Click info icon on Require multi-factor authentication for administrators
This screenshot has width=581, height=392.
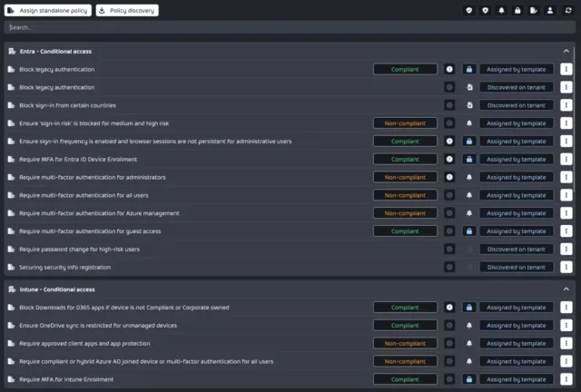tap(449, 177)
